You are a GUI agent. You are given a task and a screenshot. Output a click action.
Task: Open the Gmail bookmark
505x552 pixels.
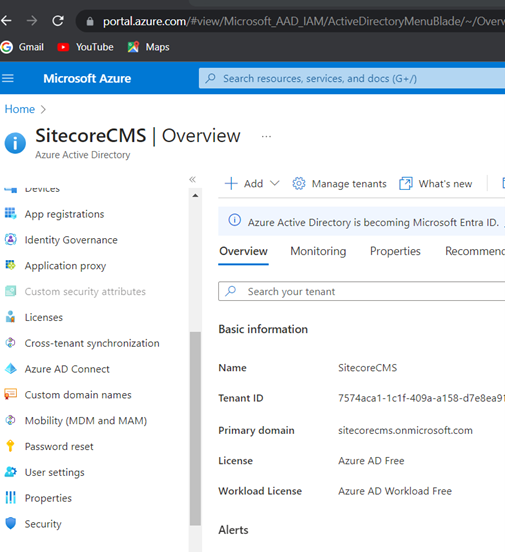click(x=22, y=47)
